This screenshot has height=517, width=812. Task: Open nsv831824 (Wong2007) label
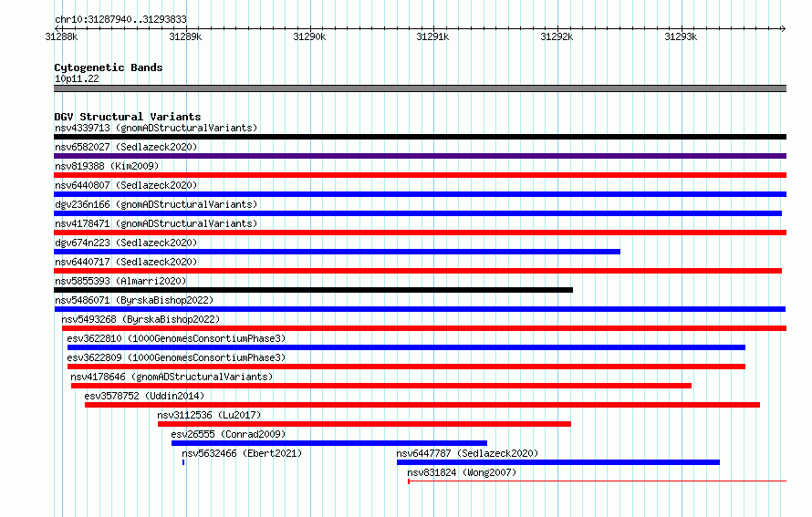point(462,472)
